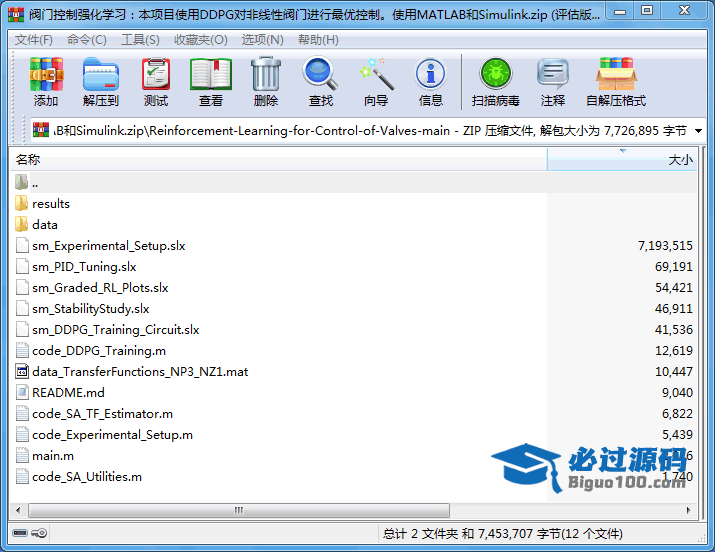Click the 扫描病毒 (Scan virus) icon

click(x=496, y=74)
